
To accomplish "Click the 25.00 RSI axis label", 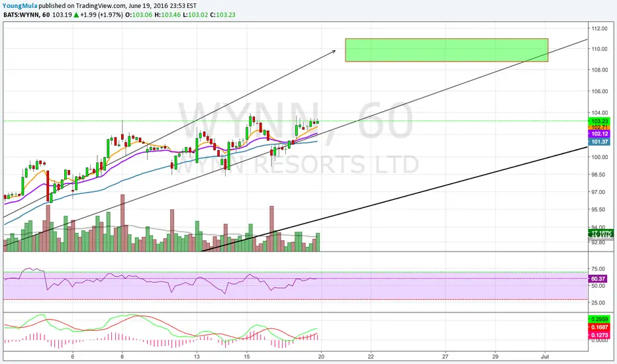I will (x=598, y=302).
